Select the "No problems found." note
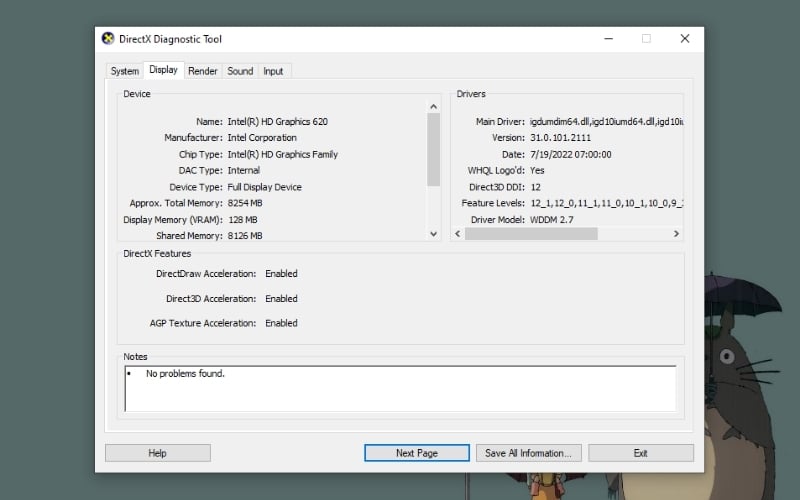Image resolution: width=800 pixels, height=500 pixels. [x=185, y=373]
